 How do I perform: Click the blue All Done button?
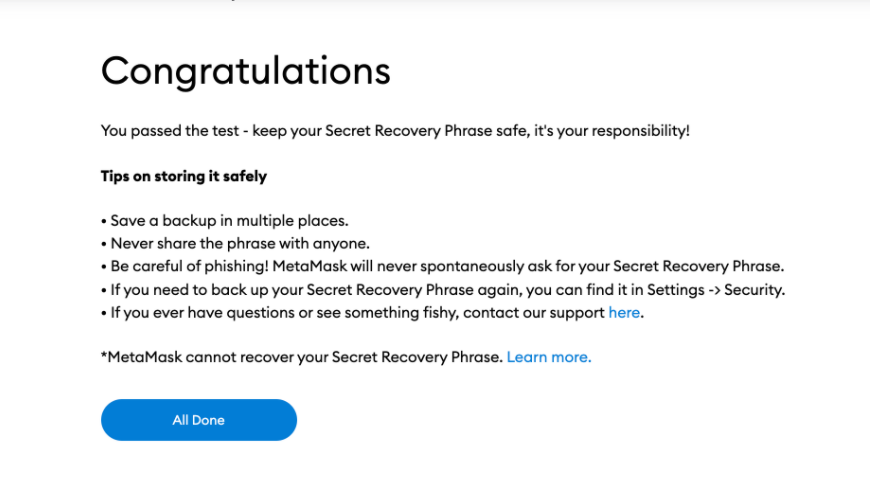(x=199, y=420)
